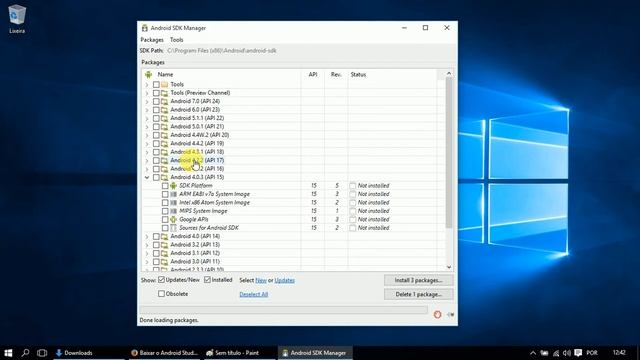The height and width of the screenshot is (360, 640).
Task: Click the Android 4.0 (API 14) folder icon
Action: pyautogui.click(x=164, y=236)
